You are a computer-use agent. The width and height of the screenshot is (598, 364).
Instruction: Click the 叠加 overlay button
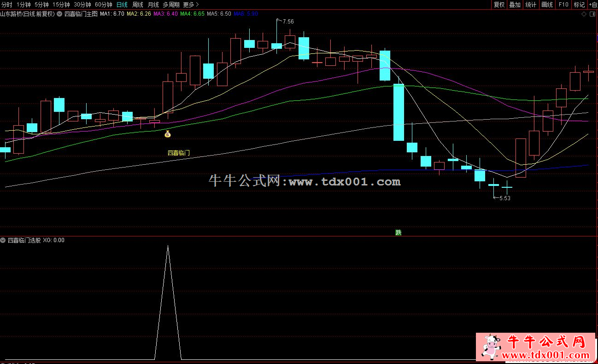(515, 5)
